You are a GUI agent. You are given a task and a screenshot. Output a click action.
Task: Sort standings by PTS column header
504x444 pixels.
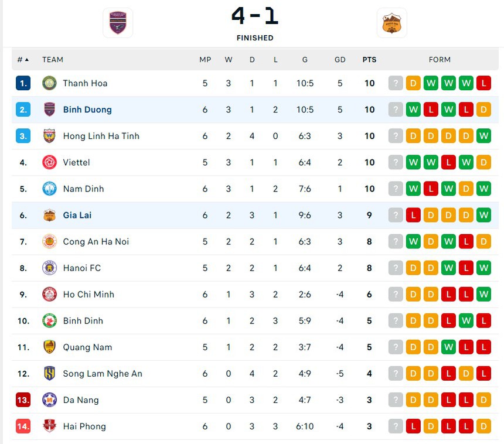coord(369,60)
